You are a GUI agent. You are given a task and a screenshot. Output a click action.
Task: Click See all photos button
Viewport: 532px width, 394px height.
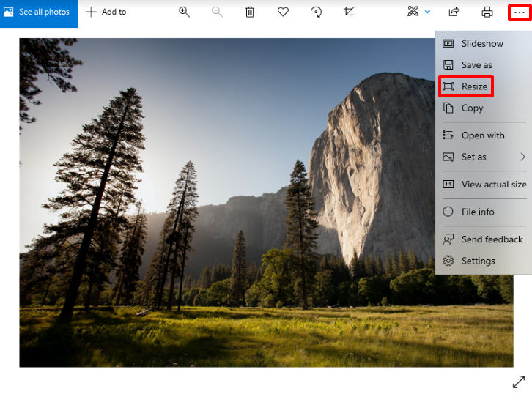point(38,12)
